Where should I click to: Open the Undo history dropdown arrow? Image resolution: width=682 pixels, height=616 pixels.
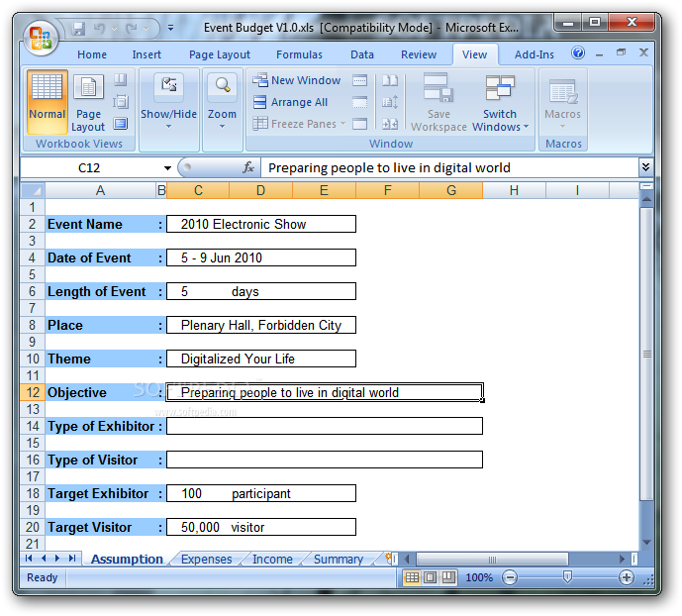[115, 29]
